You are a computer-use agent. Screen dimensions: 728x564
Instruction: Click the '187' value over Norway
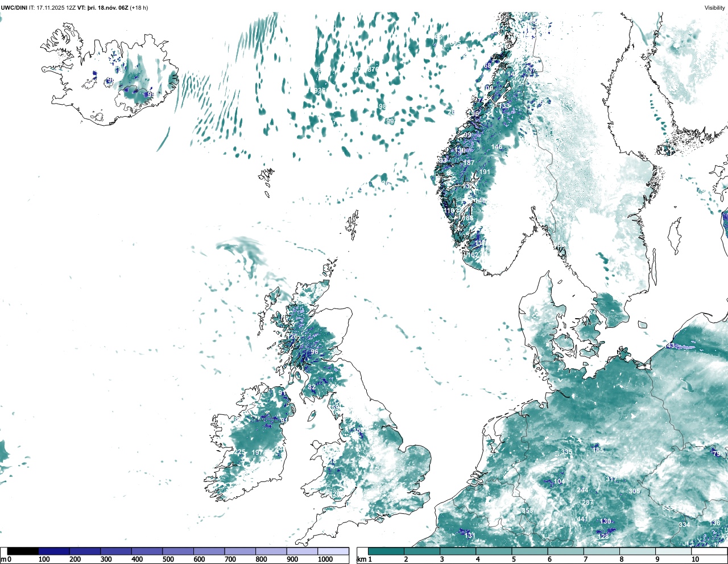click(469, 163)
